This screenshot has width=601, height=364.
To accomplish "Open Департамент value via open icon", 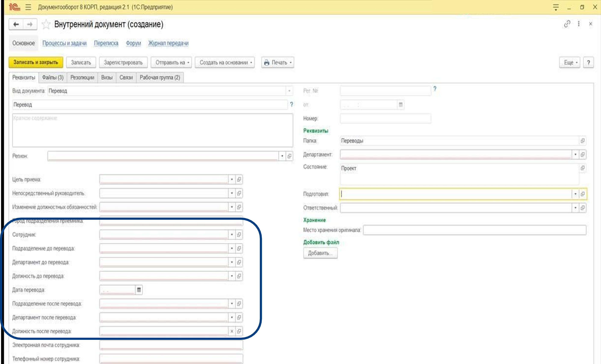I will [582, 154].
